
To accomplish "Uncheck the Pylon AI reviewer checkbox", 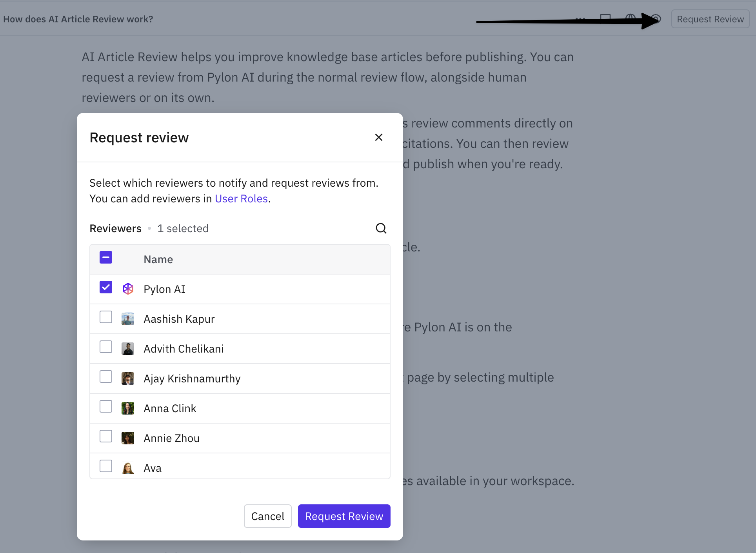I will [106, 287].
